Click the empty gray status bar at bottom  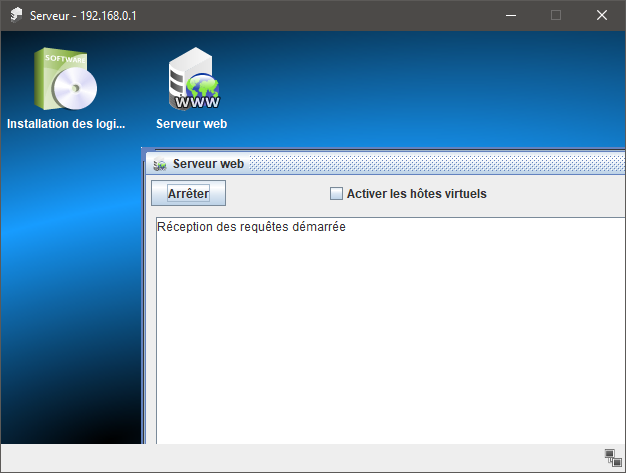point(300,458)
